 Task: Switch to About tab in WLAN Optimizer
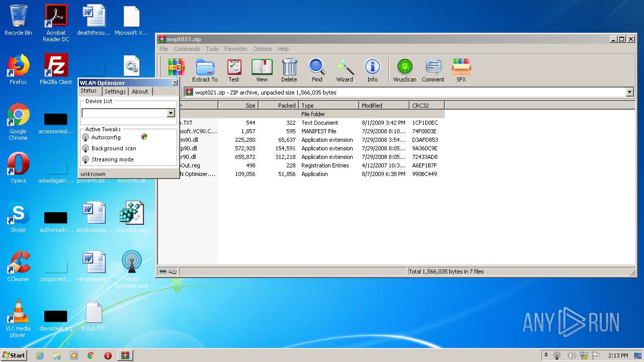click(140, 92)
